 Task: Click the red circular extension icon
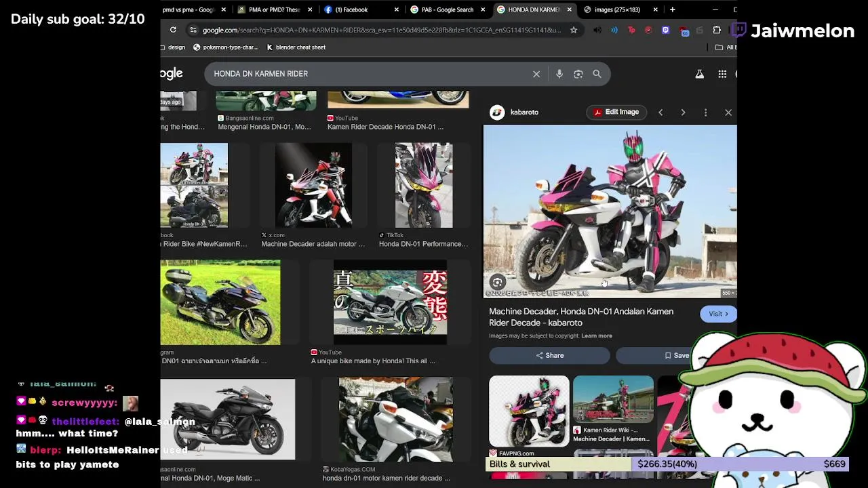pos(648,30)
